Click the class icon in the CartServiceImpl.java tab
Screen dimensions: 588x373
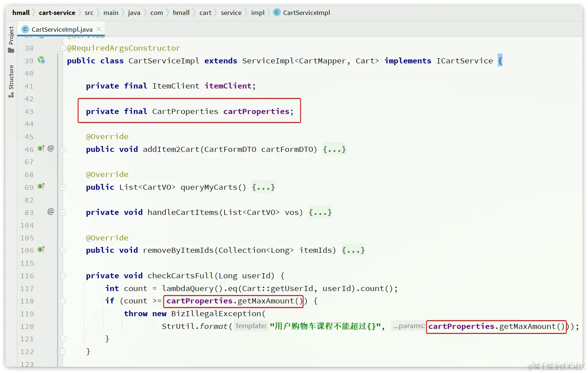[x=25, y=29]
